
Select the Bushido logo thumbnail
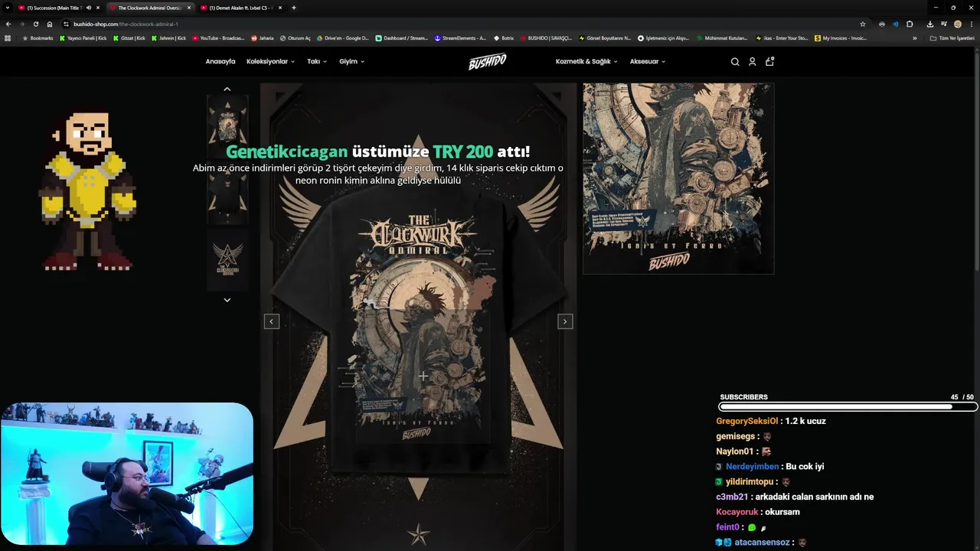click(227, 260)
